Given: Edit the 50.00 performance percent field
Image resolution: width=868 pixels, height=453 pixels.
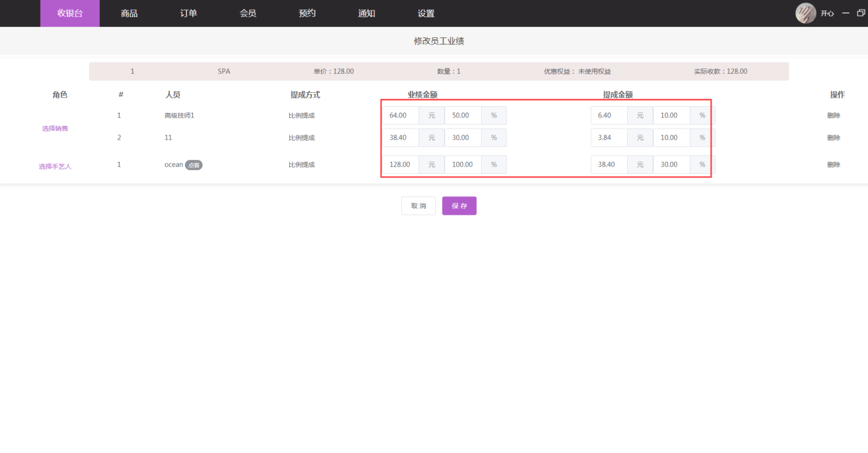Looking at the screenshot, I should pyautogui.click(x=463, y=116).
